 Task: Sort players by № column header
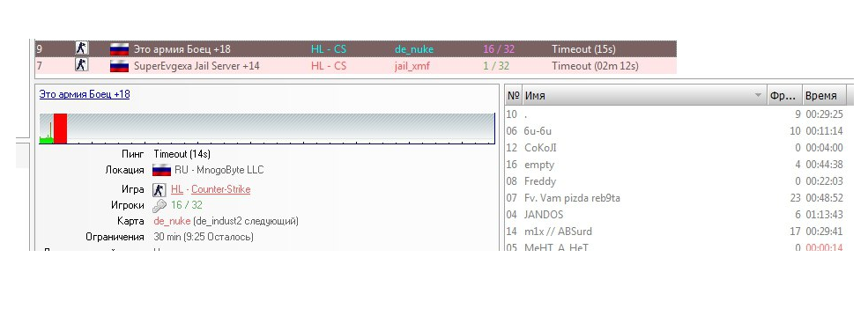513,96
